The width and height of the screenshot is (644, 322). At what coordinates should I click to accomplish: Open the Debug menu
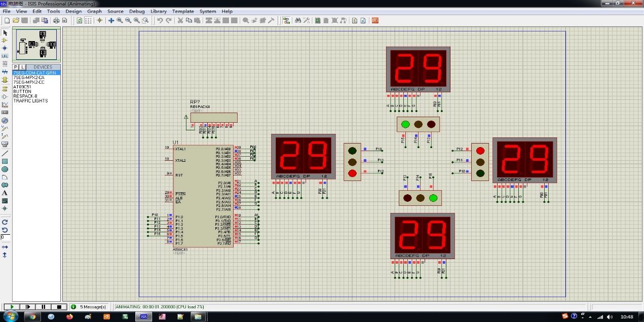137,11
